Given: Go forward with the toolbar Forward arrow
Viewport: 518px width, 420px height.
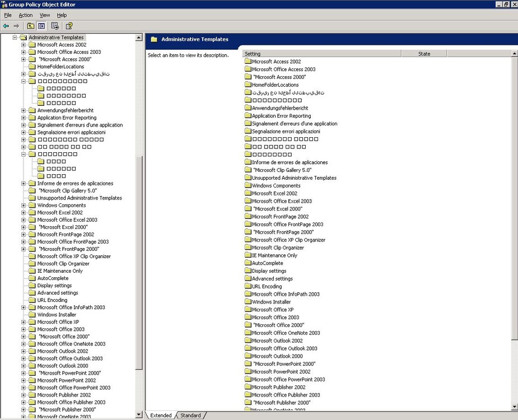Looking at the screenshot, I should (x=16, y=26).
